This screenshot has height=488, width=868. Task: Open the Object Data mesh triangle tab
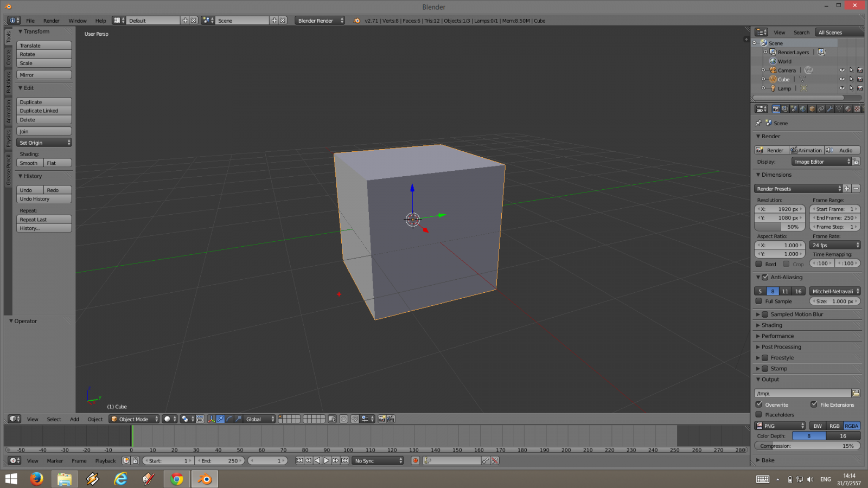coord(839,109)
